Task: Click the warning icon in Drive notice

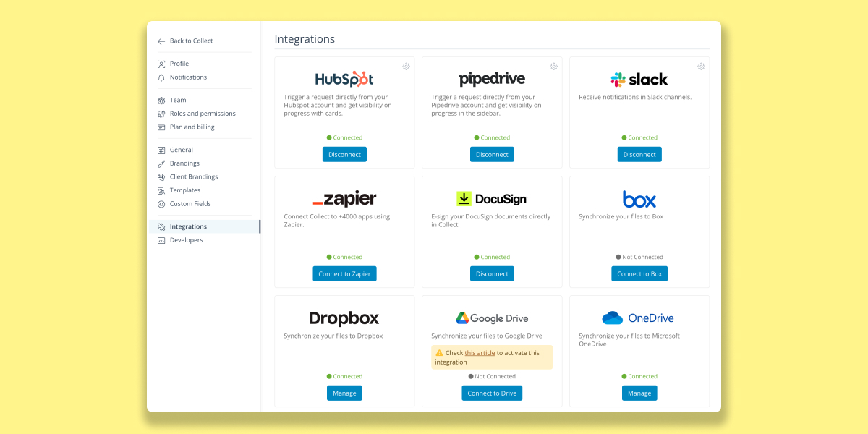Action: pyautogui.click(x=439, y=353)
